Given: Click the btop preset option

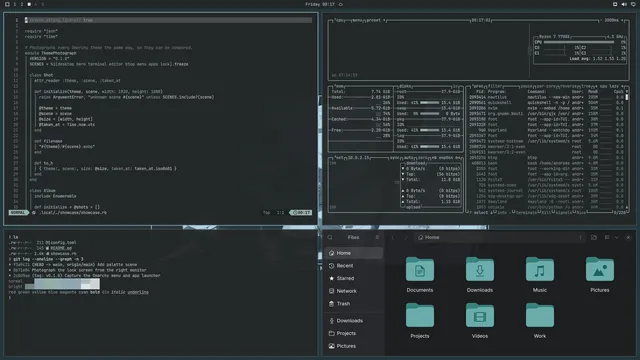Looking at the screenshot, I should [374, 20].
